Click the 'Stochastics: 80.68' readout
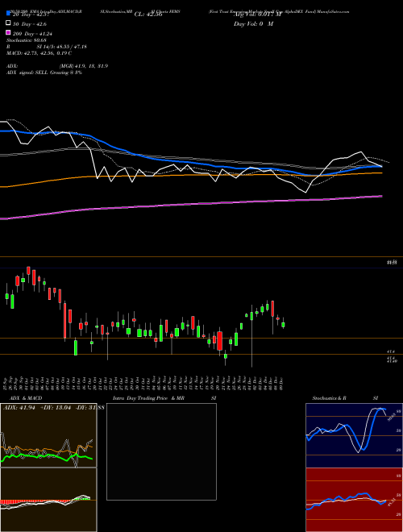Viewport: 403px width, 532px height. pos(26,40)
